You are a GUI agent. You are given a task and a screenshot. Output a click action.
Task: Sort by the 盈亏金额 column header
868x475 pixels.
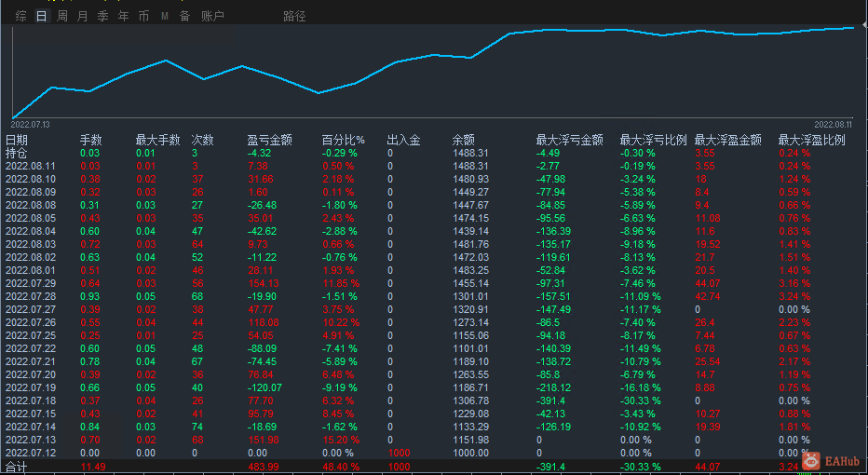pos(269,140)
